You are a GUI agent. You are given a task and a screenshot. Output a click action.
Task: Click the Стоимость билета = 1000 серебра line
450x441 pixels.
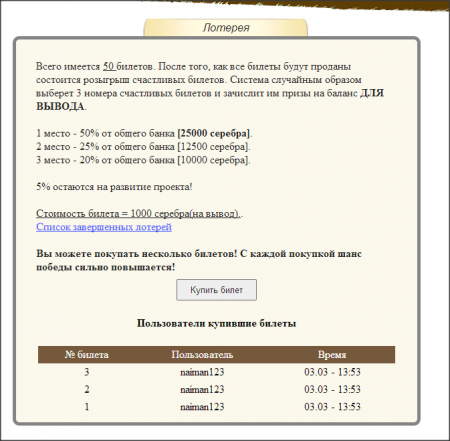point(138,213)
